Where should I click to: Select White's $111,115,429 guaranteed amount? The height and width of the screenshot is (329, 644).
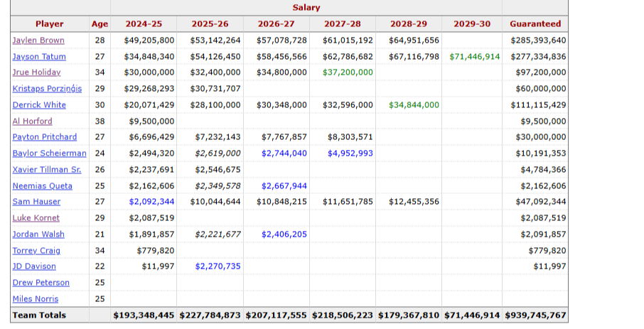pyautogui.click(x=538, y=104)
